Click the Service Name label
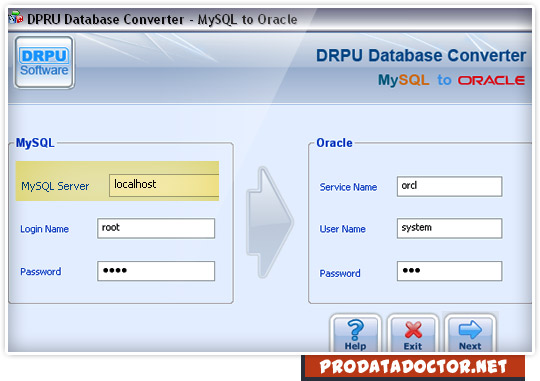The image size is (540, 381). coord(348,187)
